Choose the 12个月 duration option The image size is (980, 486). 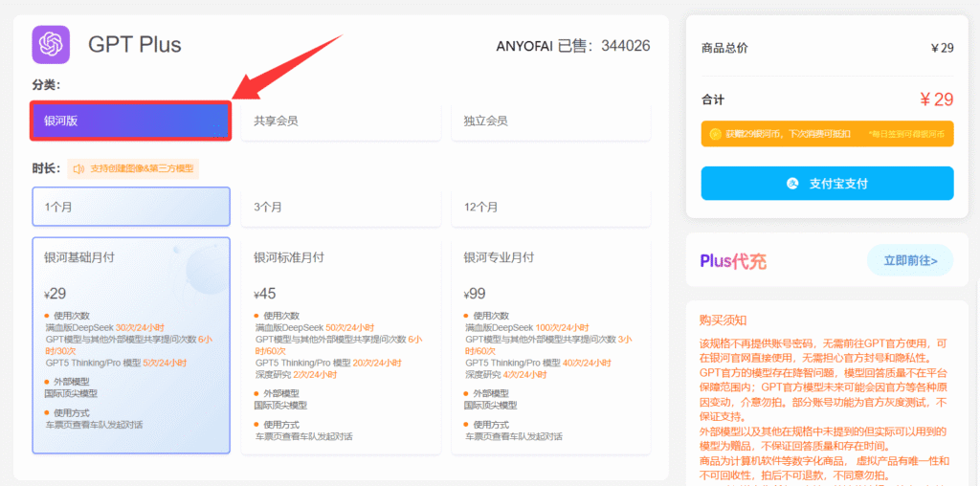pos(550,206)
